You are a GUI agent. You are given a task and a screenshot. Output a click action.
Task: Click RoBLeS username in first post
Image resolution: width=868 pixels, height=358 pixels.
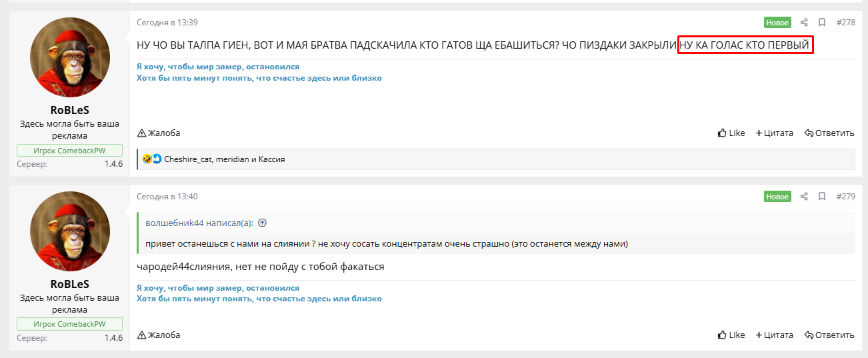point(69,110)
